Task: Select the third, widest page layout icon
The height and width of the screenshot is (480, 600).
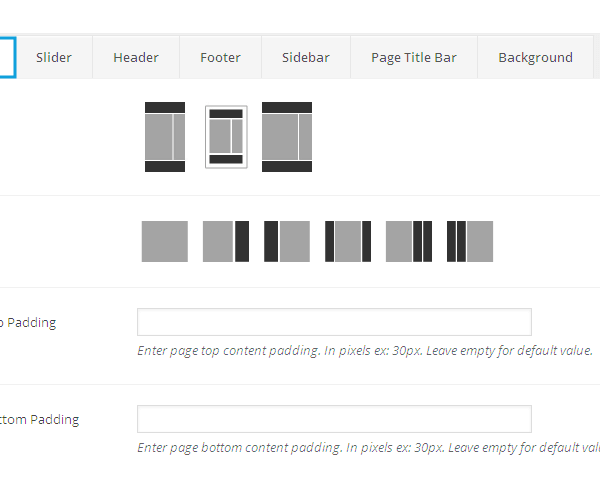Action: click(287, 136)
